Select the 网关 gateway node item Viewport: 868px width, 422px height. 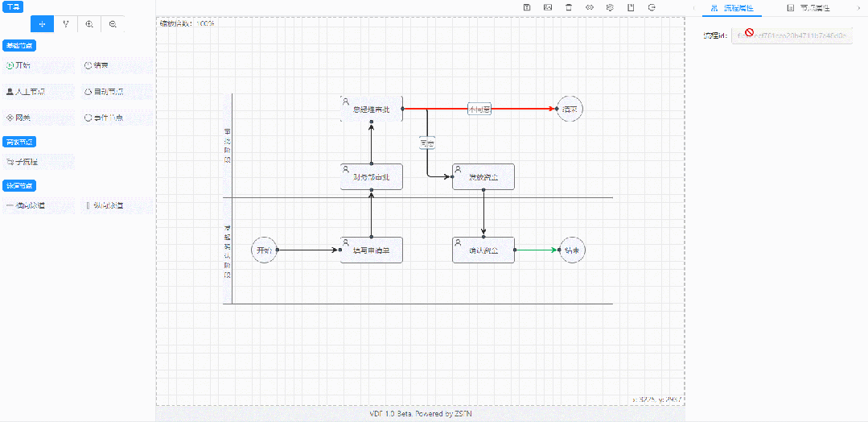(x=38, y=118)
